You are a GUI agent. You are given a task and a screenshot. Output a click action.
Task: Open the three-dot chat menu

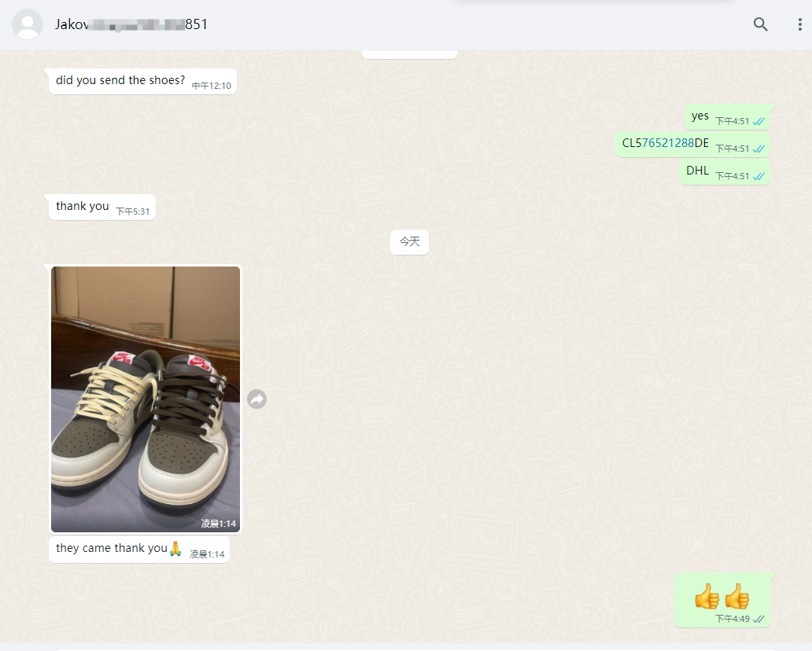(x=799, y=24)
